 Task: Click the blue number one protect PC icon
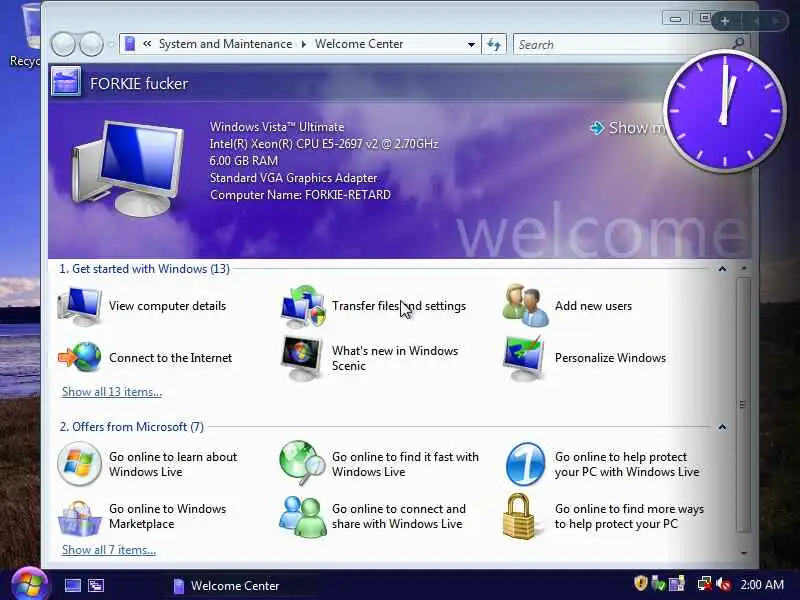click(526, 464)
